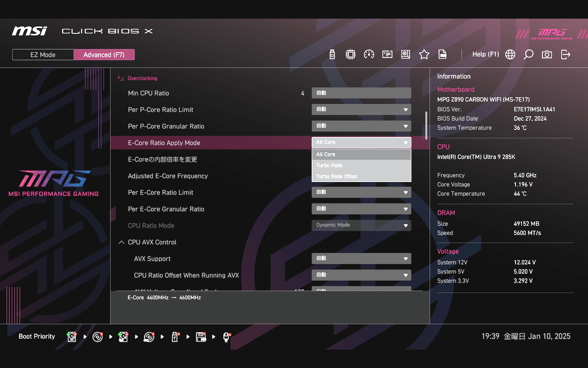Open the language globe icon
Viewport: 588px width, 368px height.
tap(510, 54)
